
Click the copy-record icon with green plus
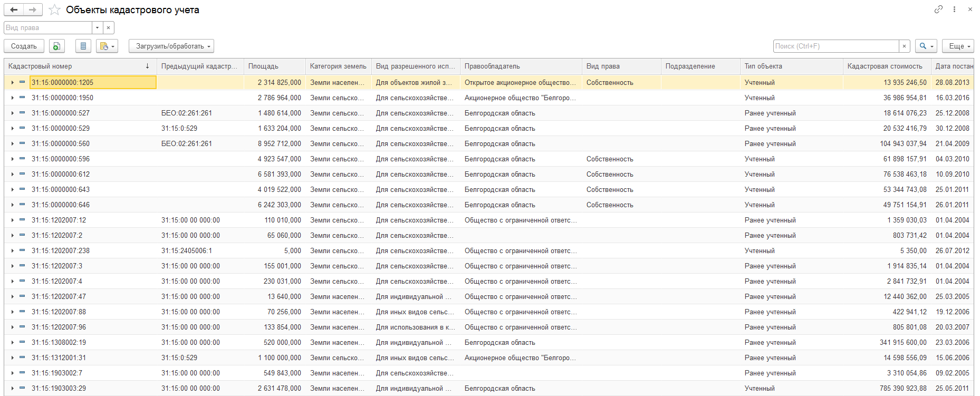(57, 46)
